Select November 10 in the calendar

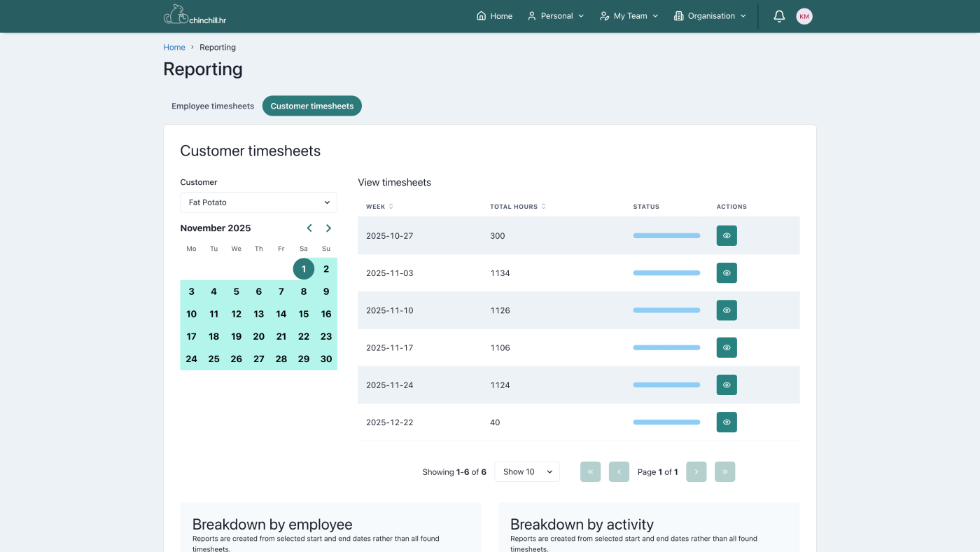coord(192,314)
